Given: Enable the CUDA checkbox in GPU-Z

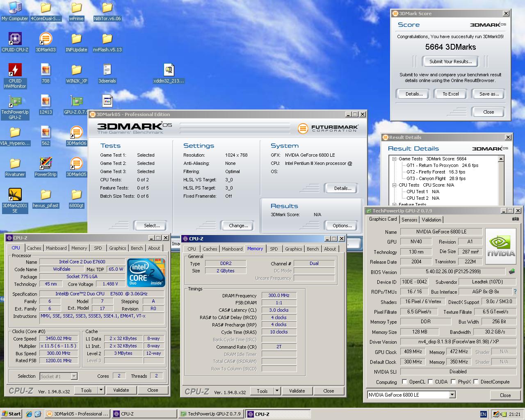Looking at the screenshot, I should point(430,381).
